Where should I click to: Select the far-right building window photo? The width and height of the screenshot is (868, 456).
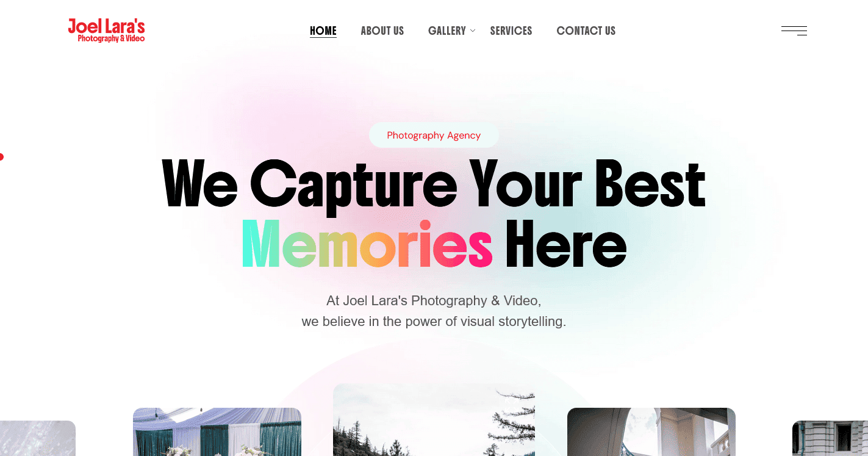[x=830, y=438]
